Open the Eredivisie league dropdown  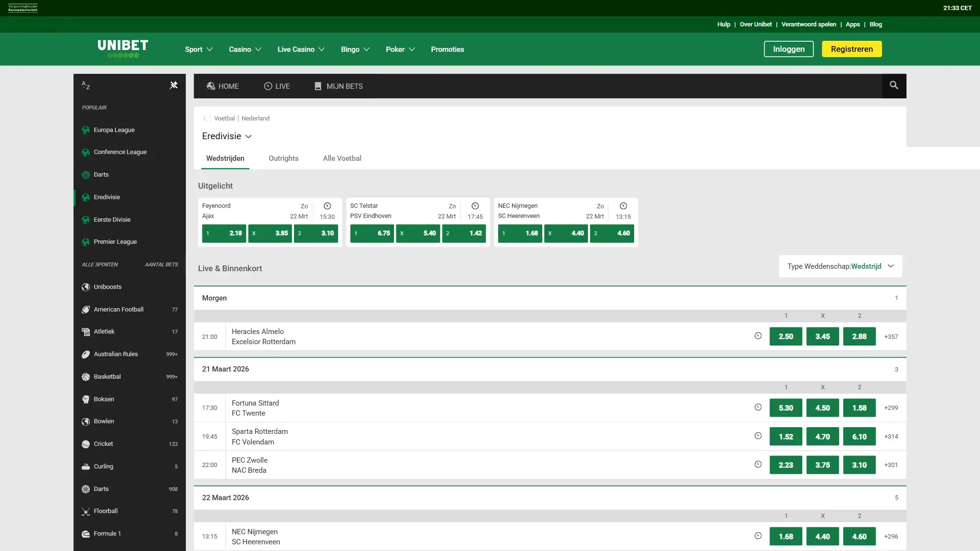pos(227,136)
